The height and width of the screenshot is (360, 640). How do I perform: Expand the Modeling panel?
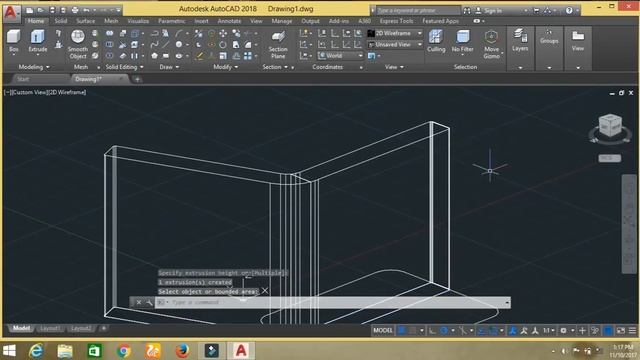coord(34,67)
